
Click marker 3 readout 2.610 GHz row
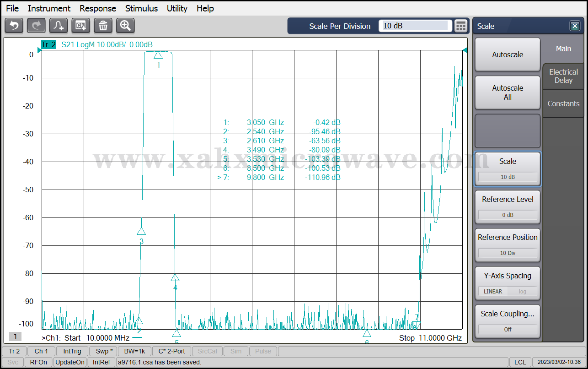click(282, 141)
